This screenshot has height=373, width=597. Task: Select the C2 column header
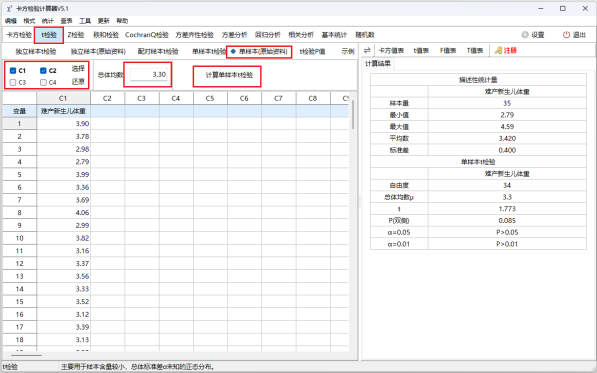pos(107,98)
